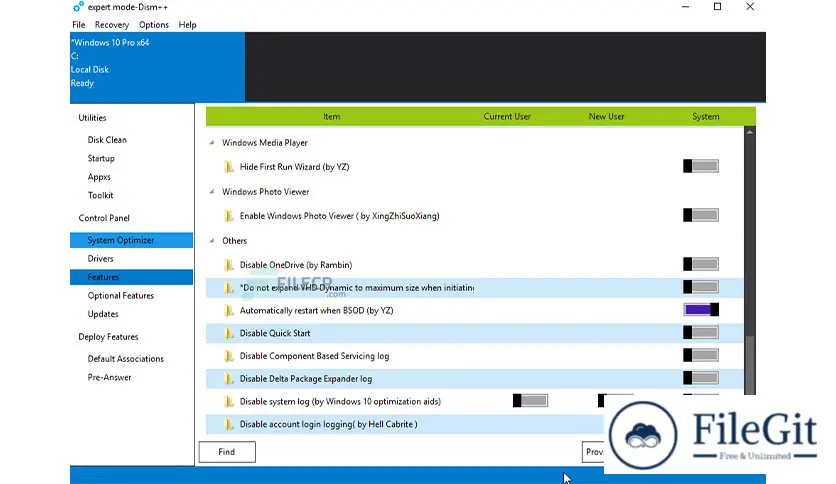The image size is (836, 484).
Task: Click the list's vertical scrollbar thumb
Action: [x=750, y=365]
